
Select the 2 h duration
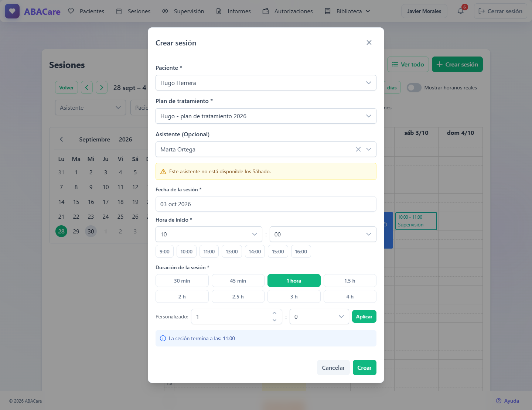pyautogui.click(x=182, y=297)
